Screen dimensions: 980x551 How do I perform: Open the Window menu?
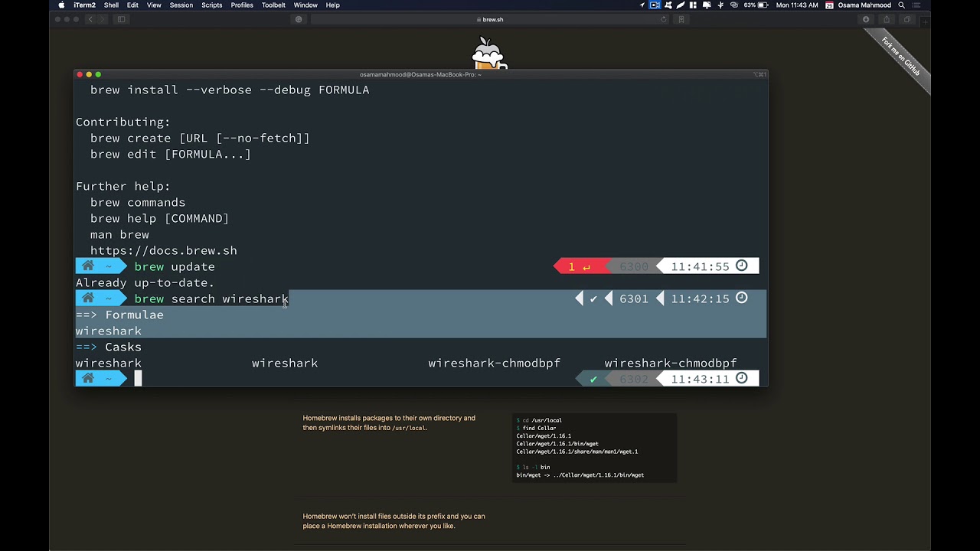tap(305, 5)
